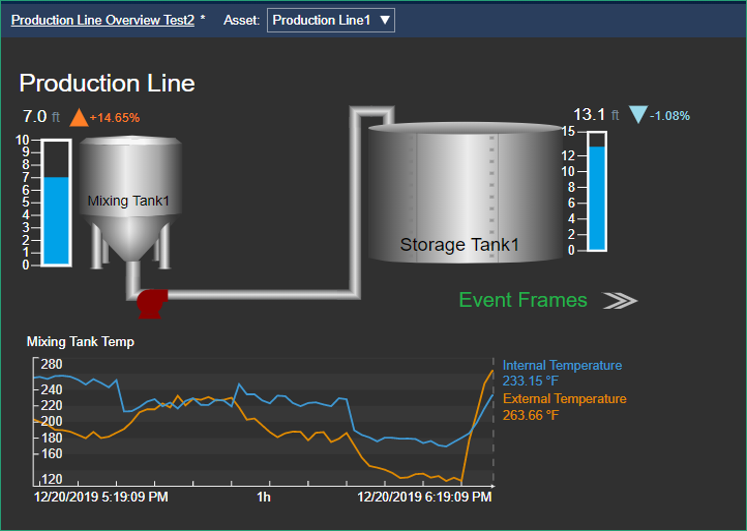The height and width of the screenshot is (531, 747).
Task: Click the Mixing Tank Temp trend title
Action: (x=80, y=342)
